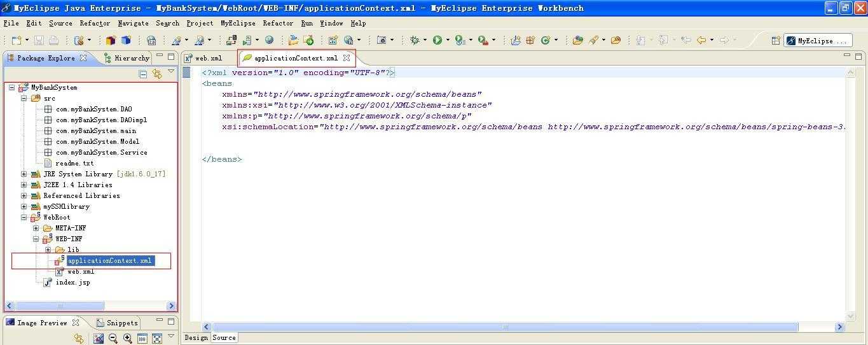Viewport: 868px width, 345px height.
Task: Toggle link sync arrows in Image Preview
Action: click(x=79, y=339)
